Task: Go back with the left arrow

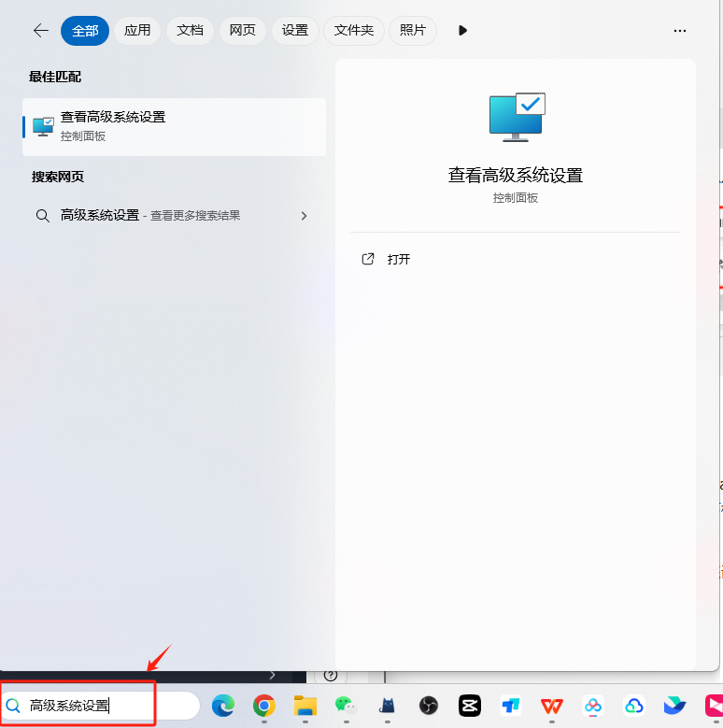Action: tap(41, 31)
